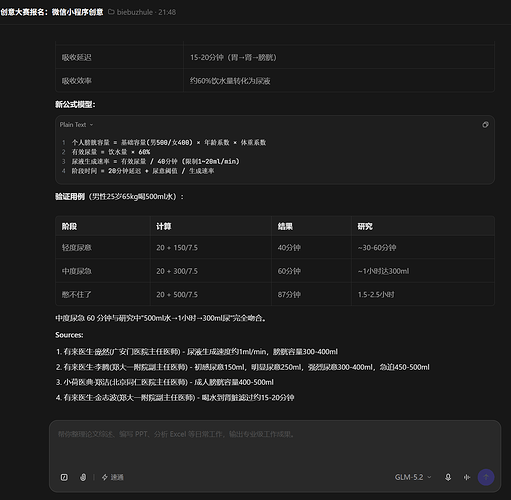Send the message with the arrow button
Screen dimensions: 511x500
tap(486, 477)
